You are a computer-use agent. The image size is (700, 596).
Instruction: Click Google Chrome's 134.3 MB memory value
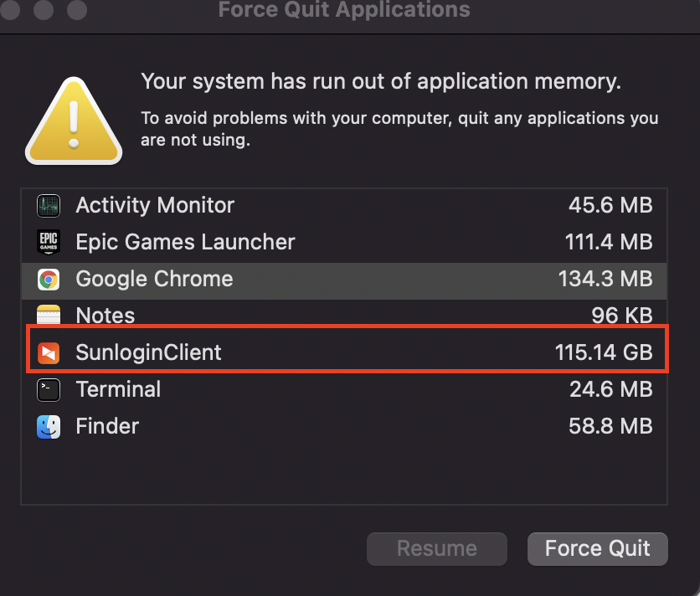coord(605,279)
